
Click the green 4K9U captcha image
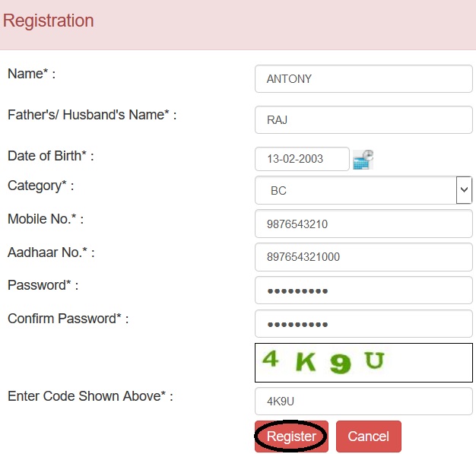(x=363, y=363)
